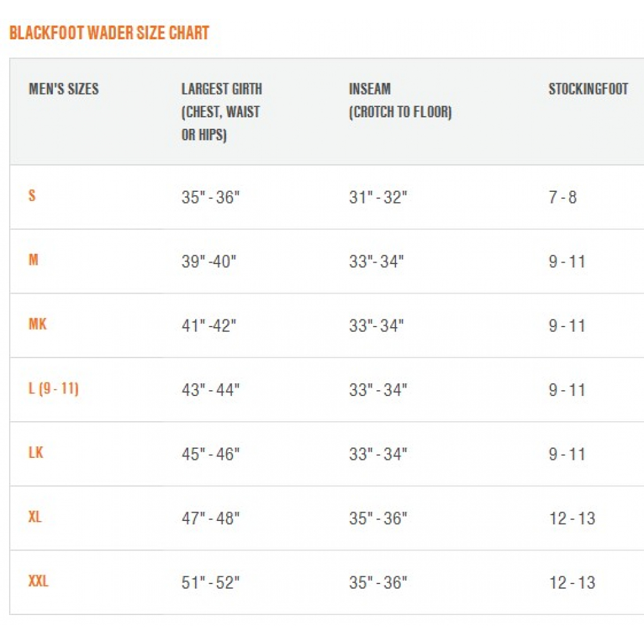The width and height of the screenshot is (644, 644).
Task: Click the Largest Girth column header
Action: click(222, 111)
